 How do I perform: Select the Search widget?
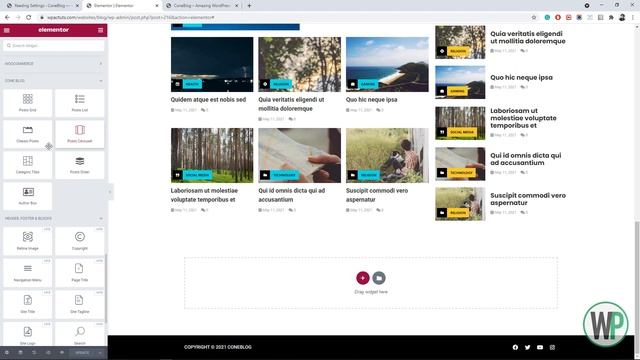coord(80,335)
